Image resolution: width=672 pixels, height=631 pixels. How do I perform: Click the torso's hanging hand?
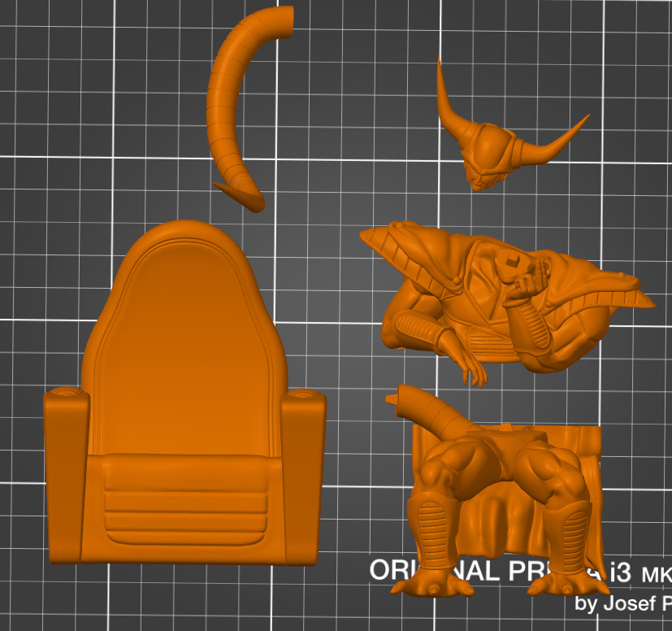(x=473, y=370)
